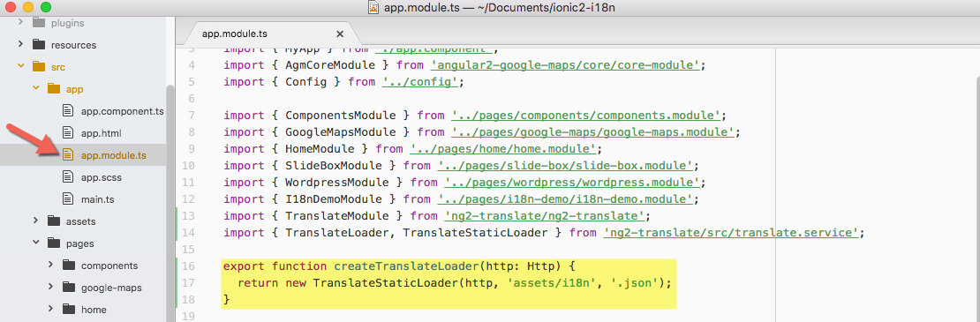The height and width of the screenshot is (322, 980).
Task: Click line number 16 in gutter
Action: (188, 266)
